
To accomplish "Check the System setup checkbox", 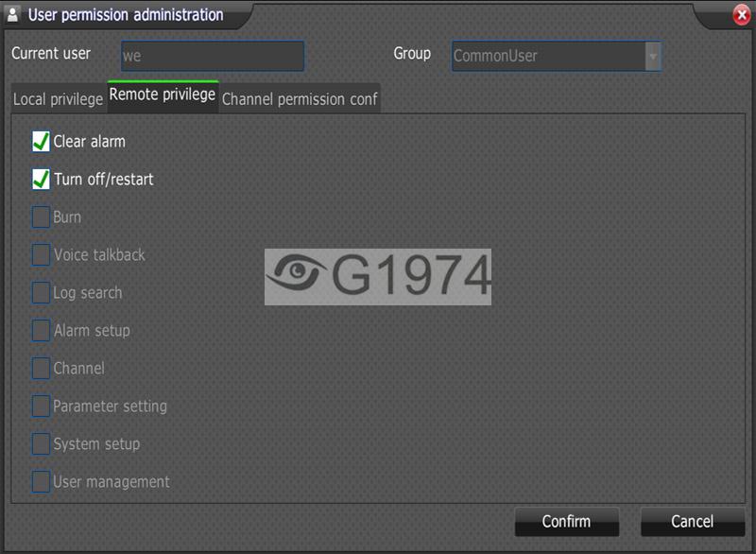I will pyautogui.click(x=41, y=443).
